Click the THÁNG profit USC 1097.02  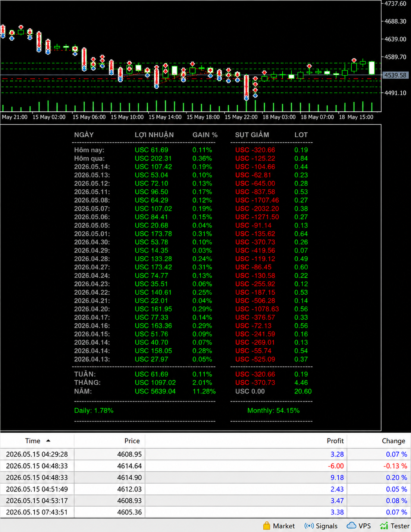pos(155,383)
